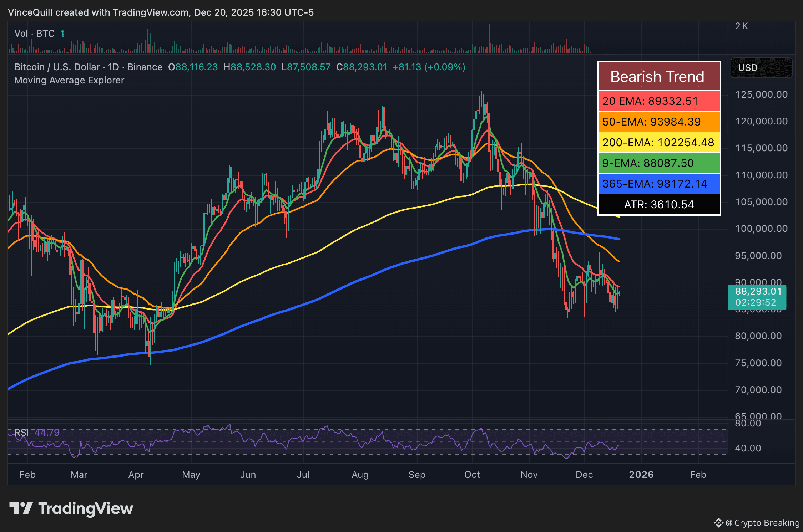Select the orange 50-EMA legend row
The width and height of the screenshot is (803, 532).
(x=658, y=122)
